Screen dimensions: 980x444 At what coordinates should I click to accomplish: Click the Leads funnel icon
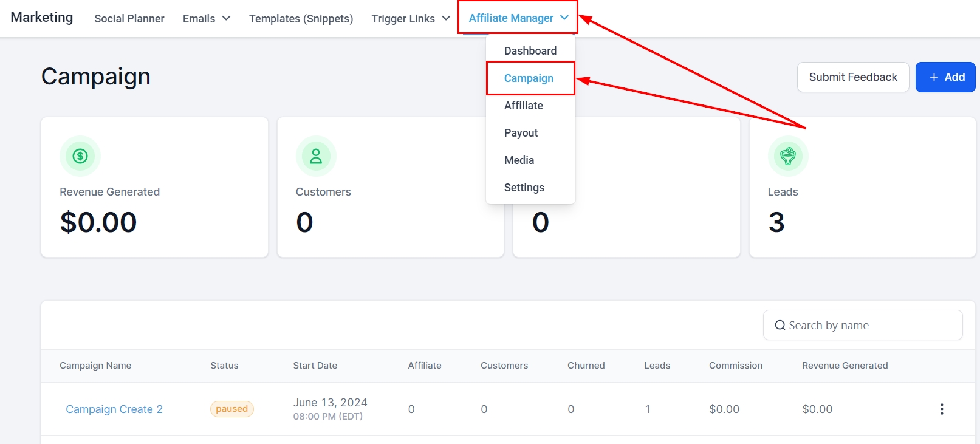[x=788, y=156]
